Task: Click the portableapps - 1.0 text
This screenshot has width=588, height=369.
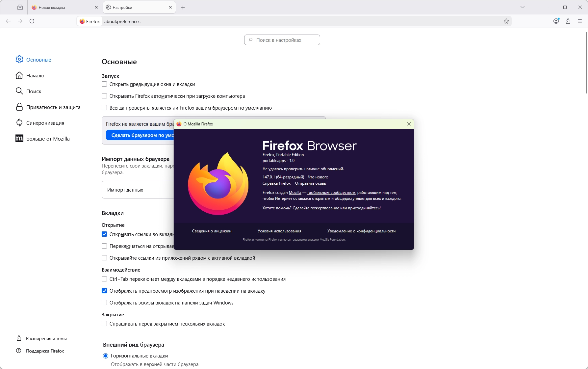Action: (278, 161)
